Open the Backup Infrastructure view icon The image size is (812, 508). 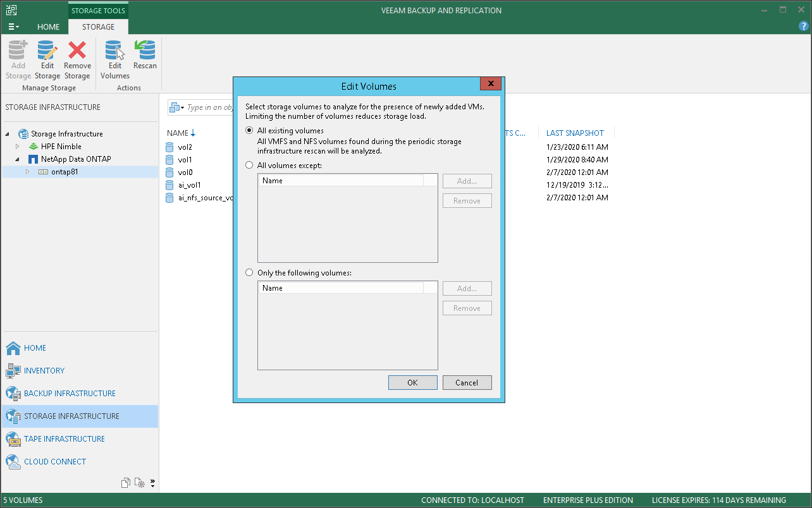(x=13, y=394)
